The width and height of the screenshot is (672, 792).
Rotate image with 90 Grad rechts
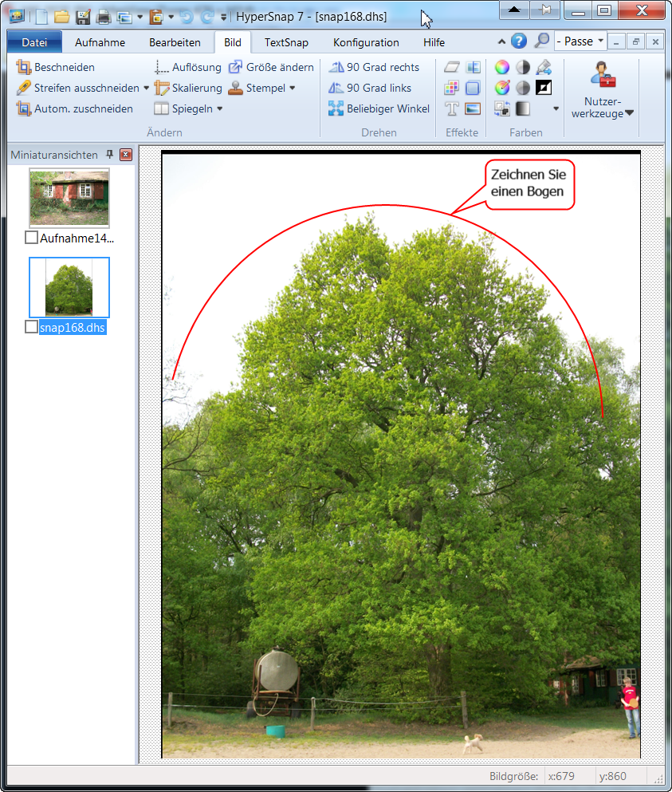(374, 67)
